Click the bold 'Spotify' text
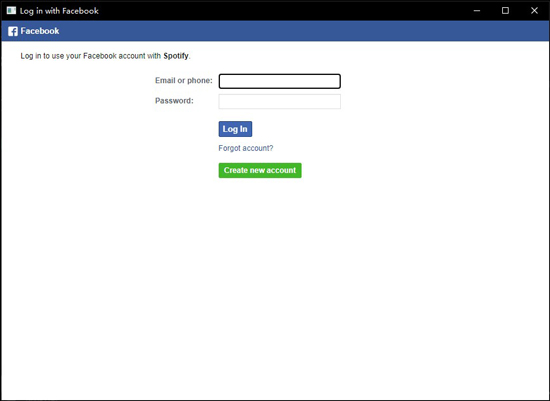Viewport: 550px width, 401px height. [176, 56]
